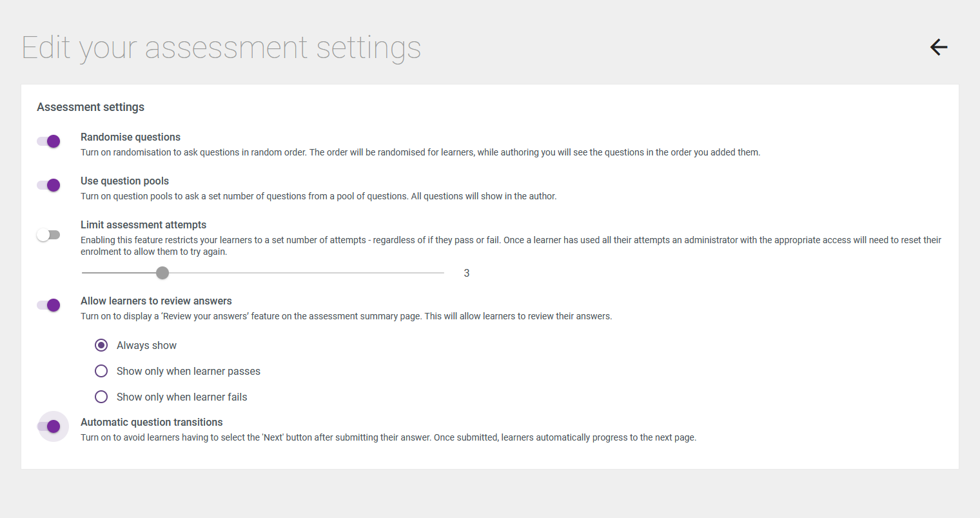This screenshot has width=980, height=518.
Task: Click the Automatic question transitions label
Action: pos(152,422)
